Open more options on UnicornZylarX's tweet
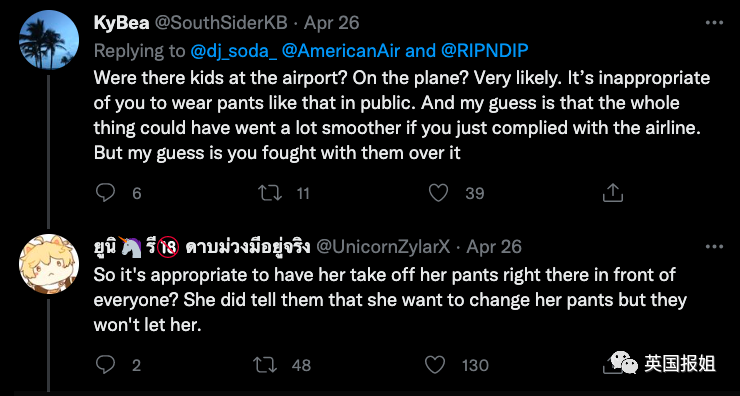This screenshot has height=396, width=740. pyautogui.click(x=714, y=246)
